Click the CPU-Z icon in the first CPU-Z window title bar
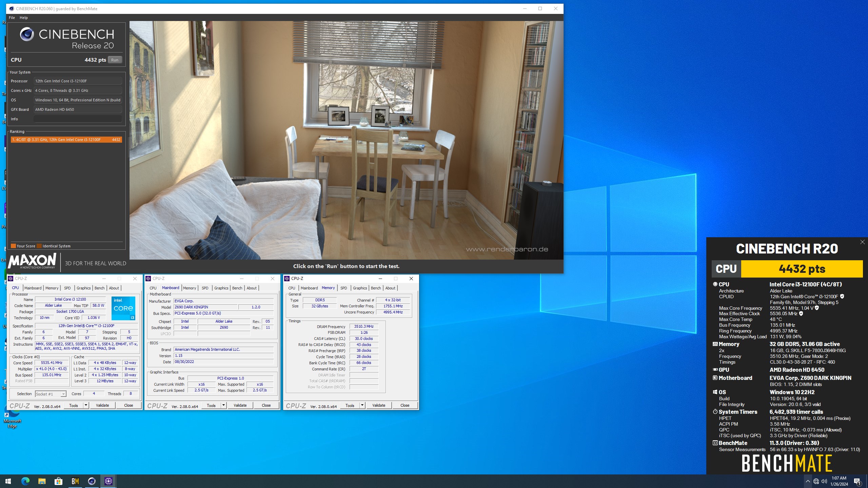The height and width of the screenshot is (488, 868). tap(11, 279)
